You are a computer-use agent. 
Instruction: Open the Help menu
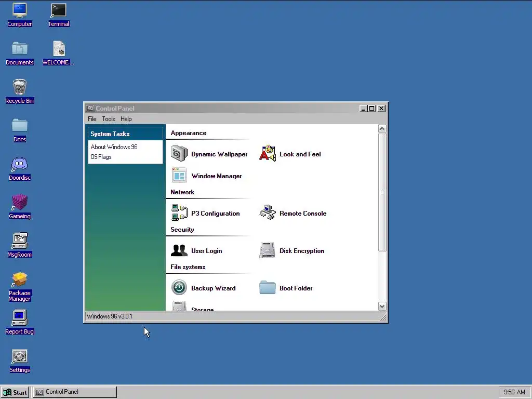tap(126, 119)
